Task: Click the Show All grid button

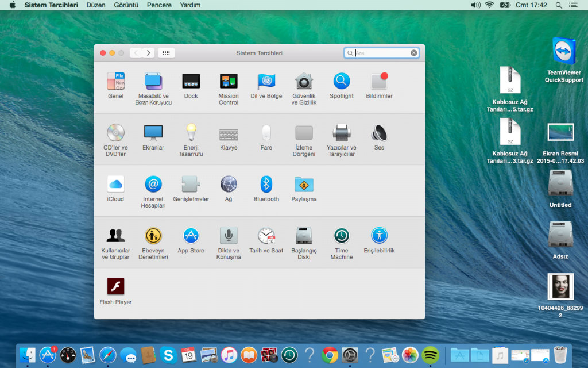Action: (x=166, y=53)
